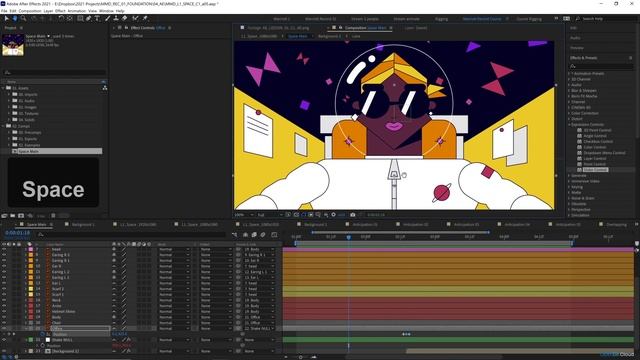Select Space Main comp in Project panel
The height and width of the screenshot is (360, 640).
click(57, 151)
